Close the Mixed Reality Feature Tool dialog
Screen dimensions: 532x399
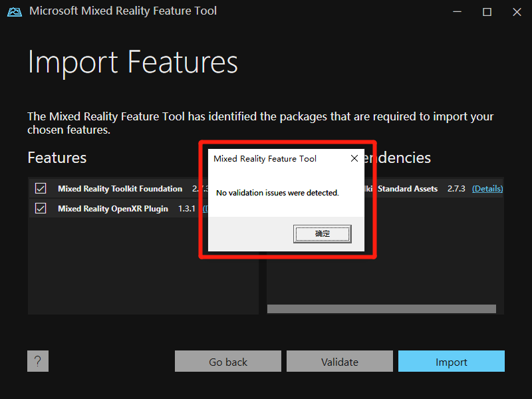[x=354, y=158]
